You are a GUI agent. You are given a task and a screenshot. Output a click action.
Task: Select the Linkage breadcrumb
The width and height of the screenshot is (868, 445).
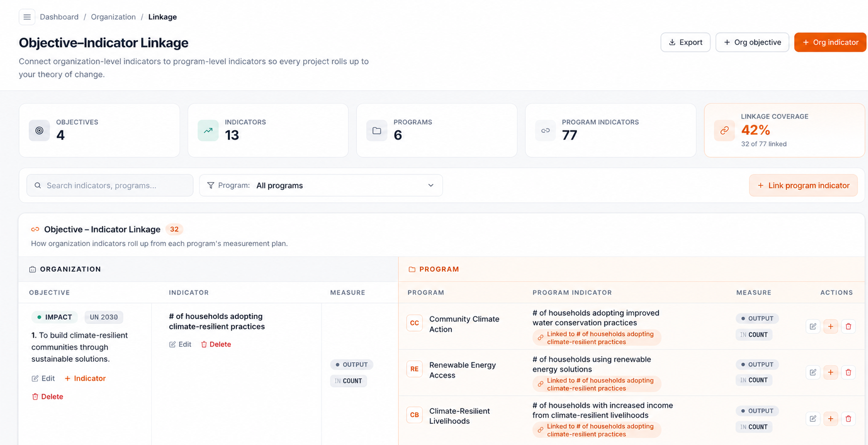[163, 17]
